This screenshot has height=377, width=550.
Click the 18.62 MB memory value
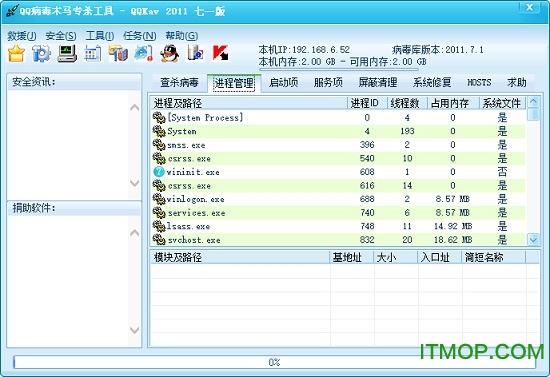click(x=453, y=240)
